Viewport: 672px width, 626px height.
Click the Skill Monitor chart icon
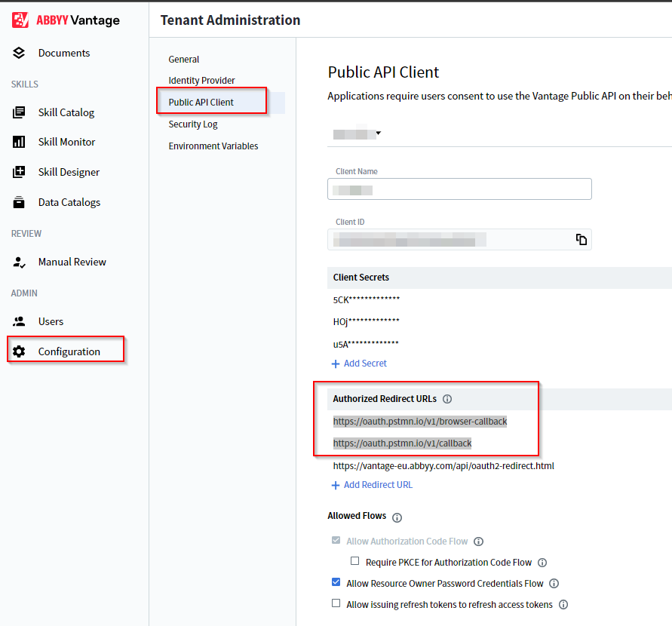pos(20,142)
